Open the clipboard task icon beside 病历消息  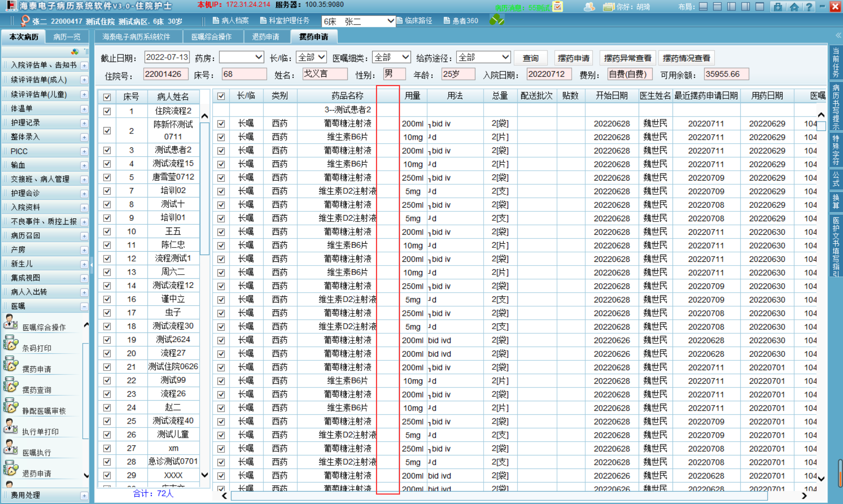pyautogui.click(x=558, y=7)
